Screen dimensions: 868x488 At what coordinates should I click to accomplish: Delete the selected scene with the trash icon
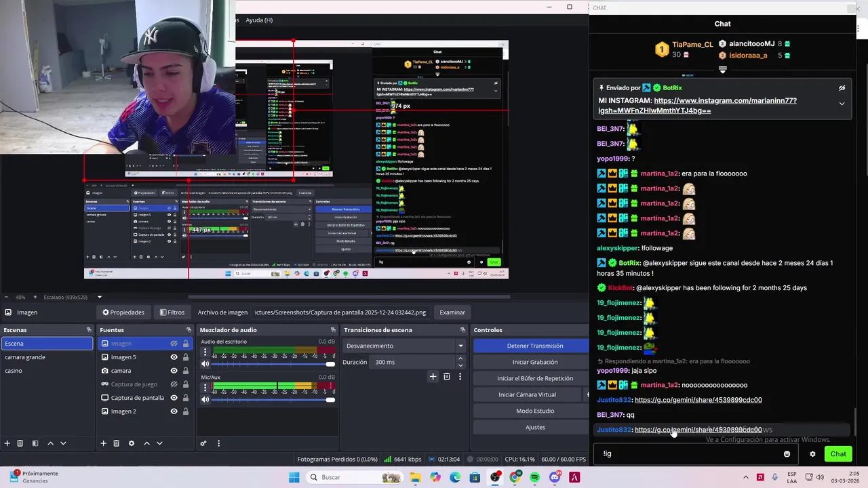pos(20,443)
